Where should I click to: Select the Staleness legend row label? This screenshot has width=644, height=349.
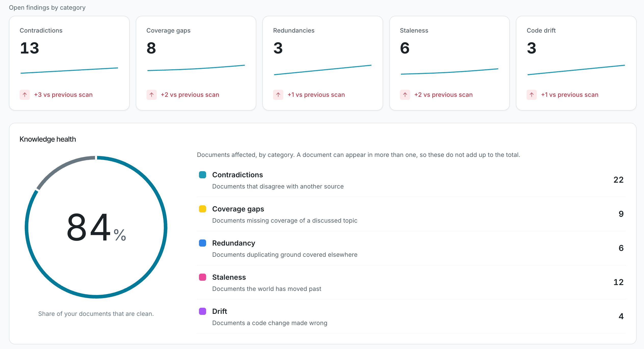[x=229, y=277]
